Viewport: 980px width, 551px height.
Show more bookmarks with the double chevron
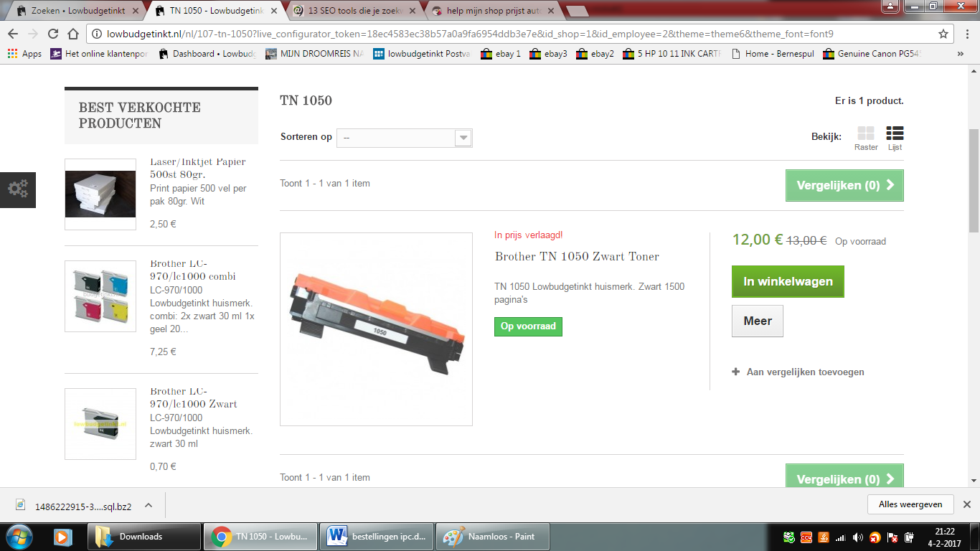click(x=961, y=54)
